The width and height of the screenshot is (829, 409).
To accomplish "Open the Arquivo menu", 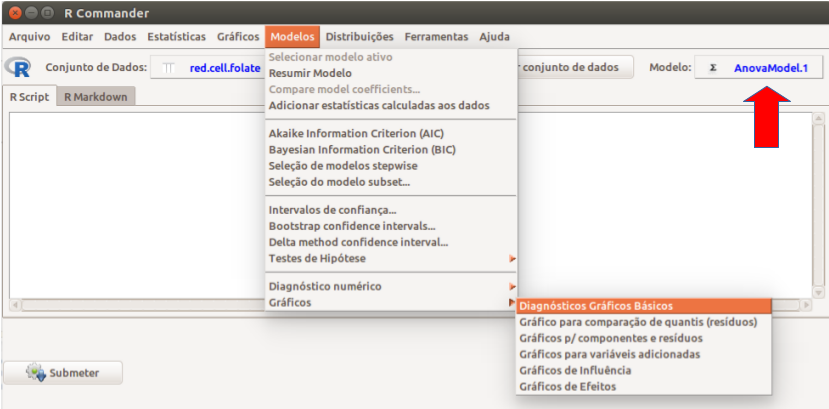I will (x=30, y=37).
